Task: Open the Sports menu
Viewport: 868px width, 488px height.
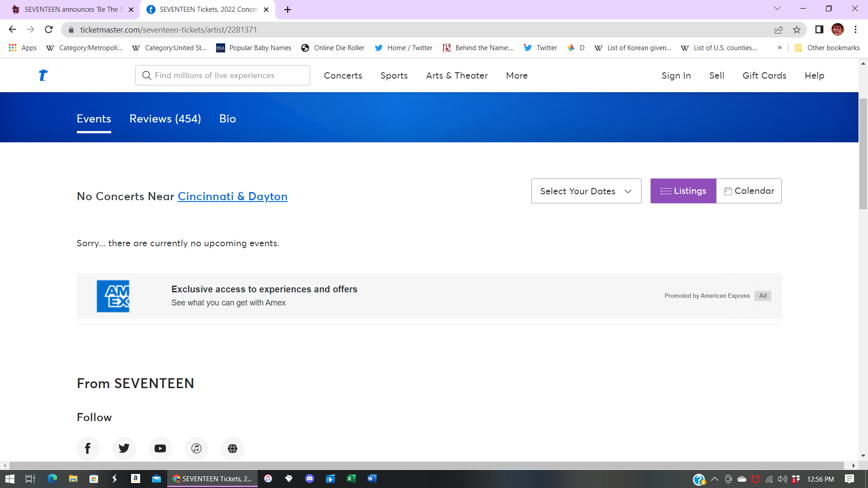Action: click(x=394, y=76)
